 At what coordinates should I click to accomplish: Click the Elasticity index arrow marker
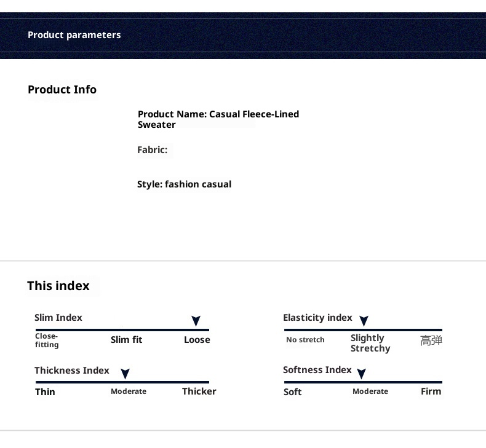click(x=364, y=321)
